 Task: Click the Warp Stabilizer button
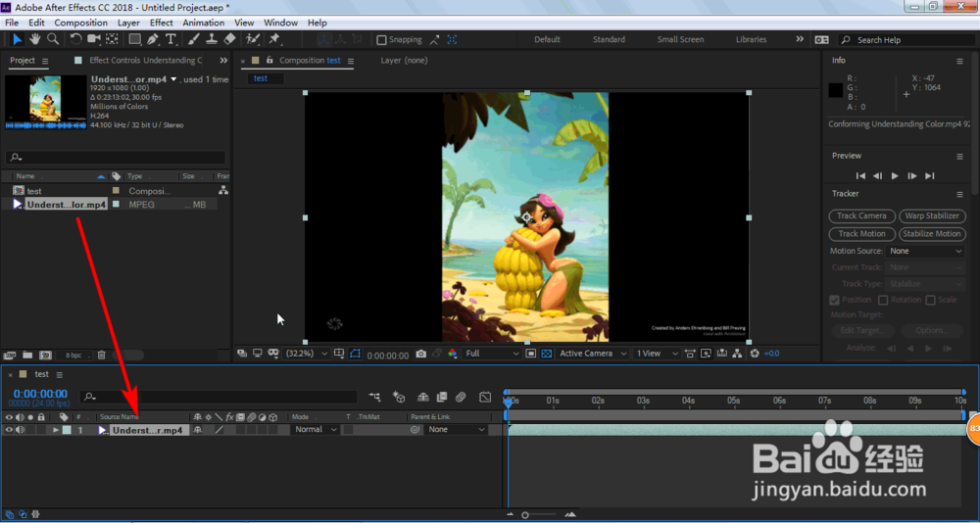[932, 216]
